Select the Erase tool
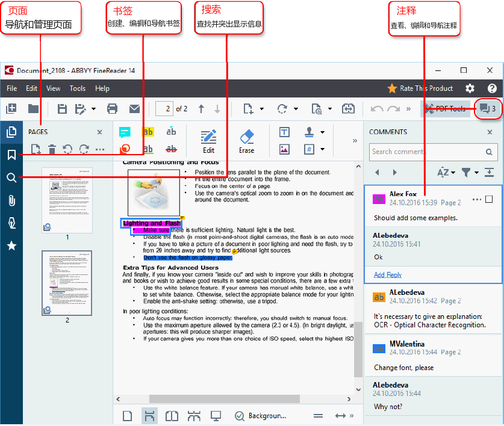The height and width of the screenshot is (426, 504). click(247, 141)
